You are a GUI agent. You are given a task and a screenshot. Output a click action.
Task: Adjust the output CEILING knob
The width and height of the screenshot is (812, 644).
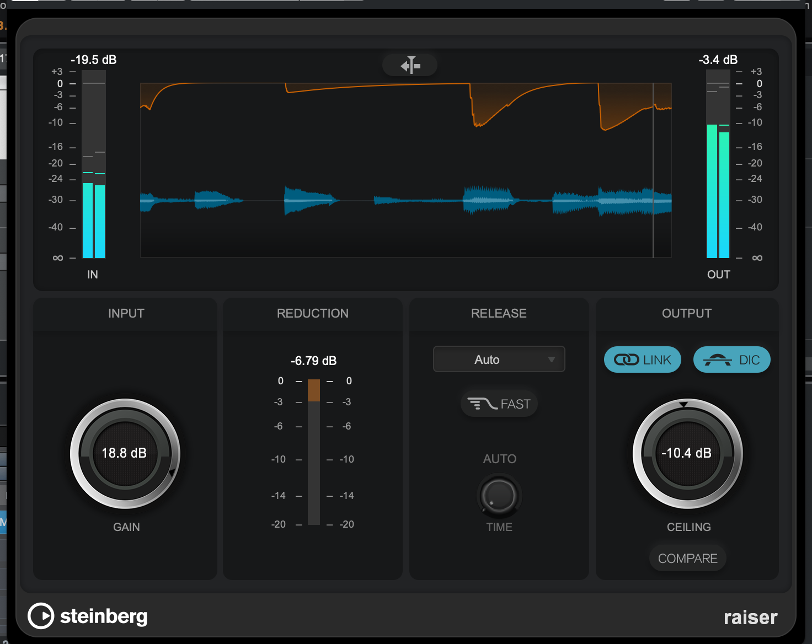tap(687, 453)
